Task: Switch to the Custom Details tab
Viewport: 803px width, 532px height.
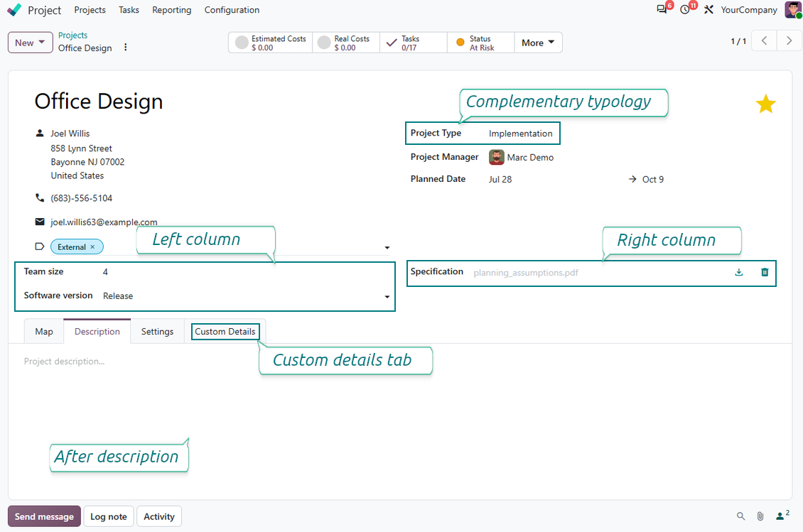Action: 225,331
